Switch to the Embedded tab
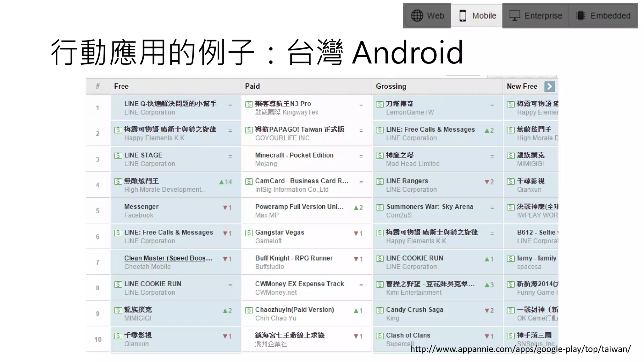The image size is (644, 362). tap(603, 16)
